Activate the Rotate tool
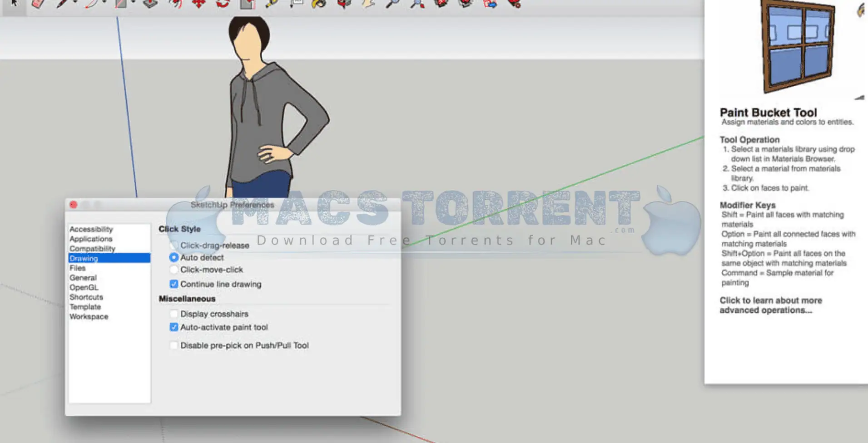Viewport: 868px width, 443px height. tap(223, 4)
